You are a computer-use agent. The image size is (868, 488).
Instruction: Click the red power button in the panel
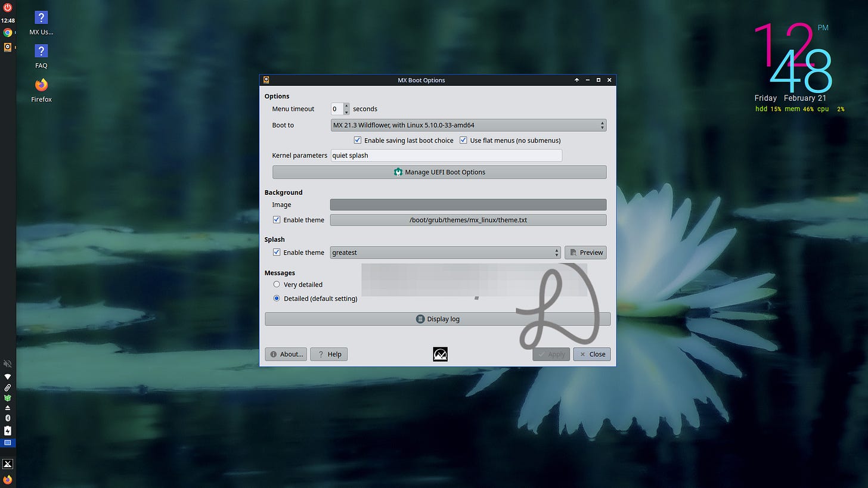8,8
